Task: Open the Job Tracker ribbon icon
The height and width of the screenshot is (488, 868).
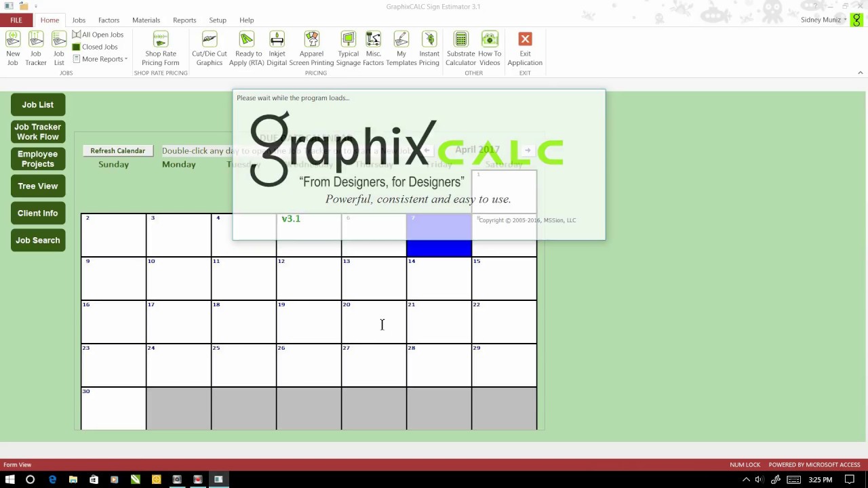Action: point(36,49)
